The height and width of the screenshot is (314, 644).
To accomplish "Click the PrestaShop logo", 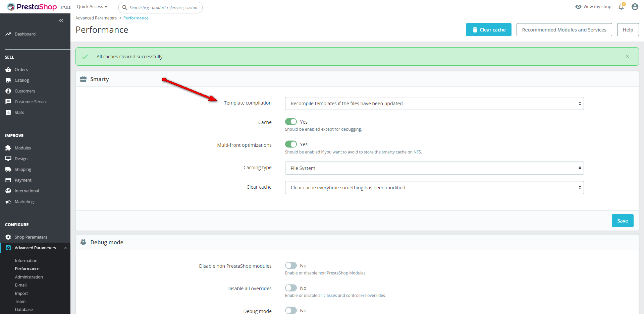I will click(x=32, y=7).
